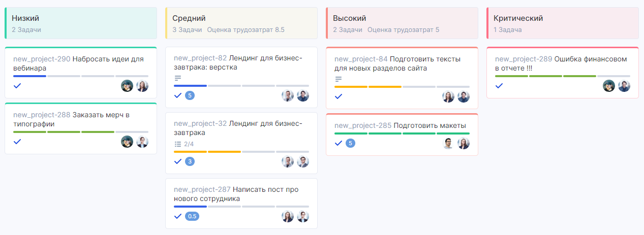644x235 pixels.
Task: Click the dark-haired man avatar on card new_project-285
Action: [x=448, y=143]
